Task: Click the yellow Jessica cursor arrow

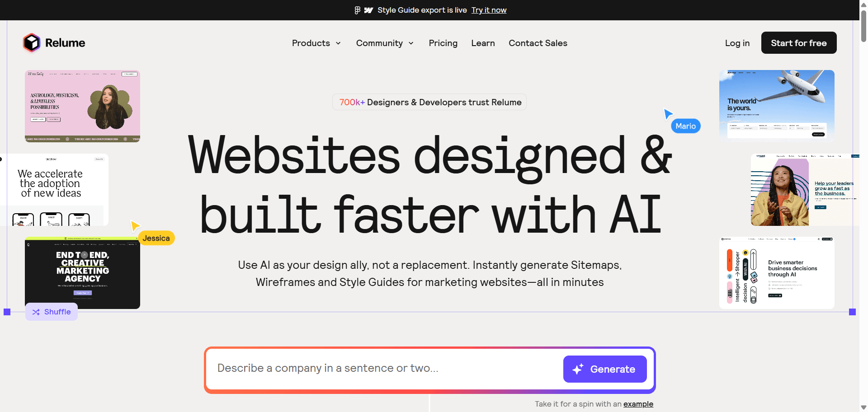Action: 135,225
